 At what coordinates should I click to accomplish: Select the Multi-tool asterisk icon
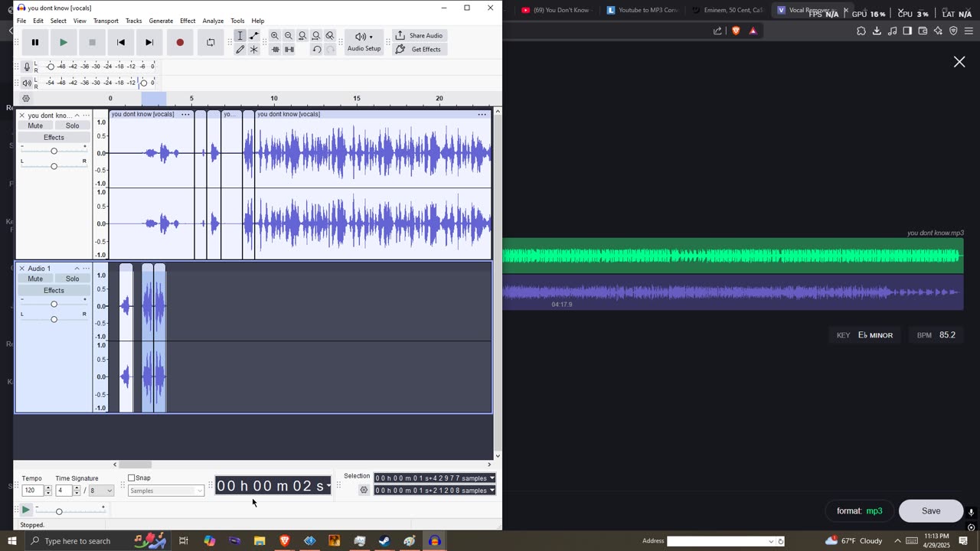click(x=254, y=50)
